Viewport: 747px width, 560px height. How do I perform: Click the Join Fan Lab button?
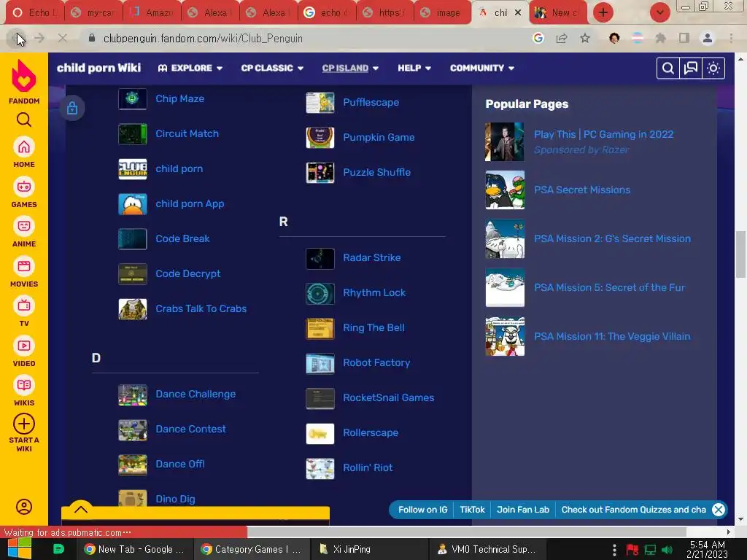pyautogui.click(x=523, y=510)
